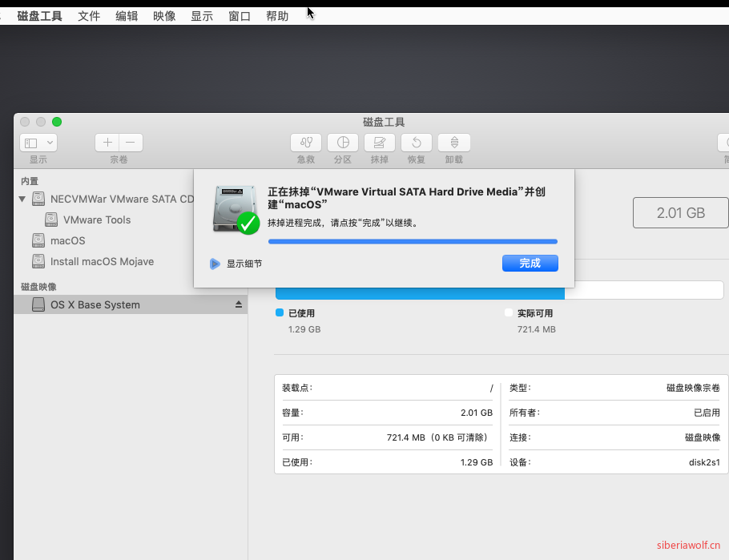This screenshot has width=729, height=560.
Task: Click the VMware Tools label text
Action: (x=97, y=220)
